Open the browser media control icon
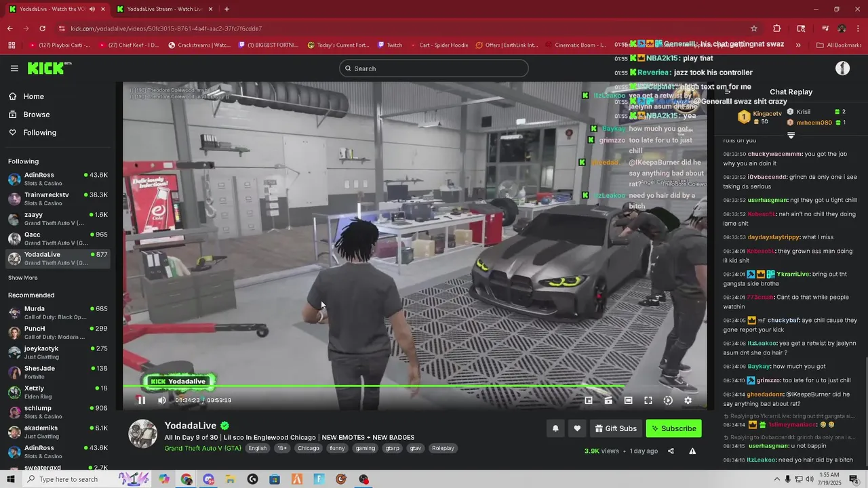Image resolution: width=868 pixels, height=488 pixels. tap(825, 28)
